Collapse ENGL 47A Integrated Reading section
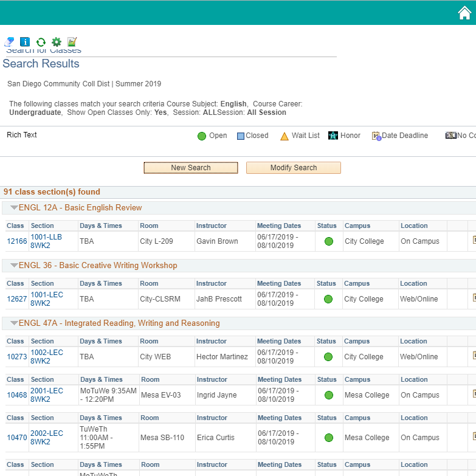Viewport: 476px width, 476px height. [x=14, y=323]
